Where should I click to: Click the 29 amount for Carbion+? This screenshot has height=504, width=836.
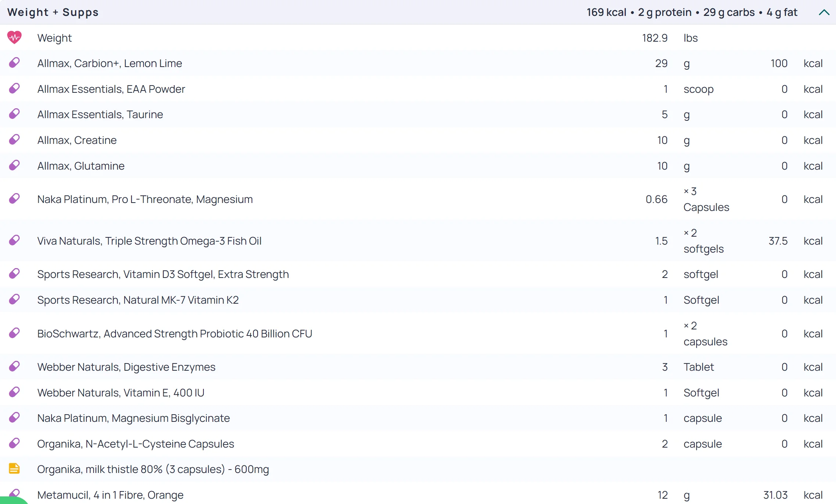pos(661,63)
